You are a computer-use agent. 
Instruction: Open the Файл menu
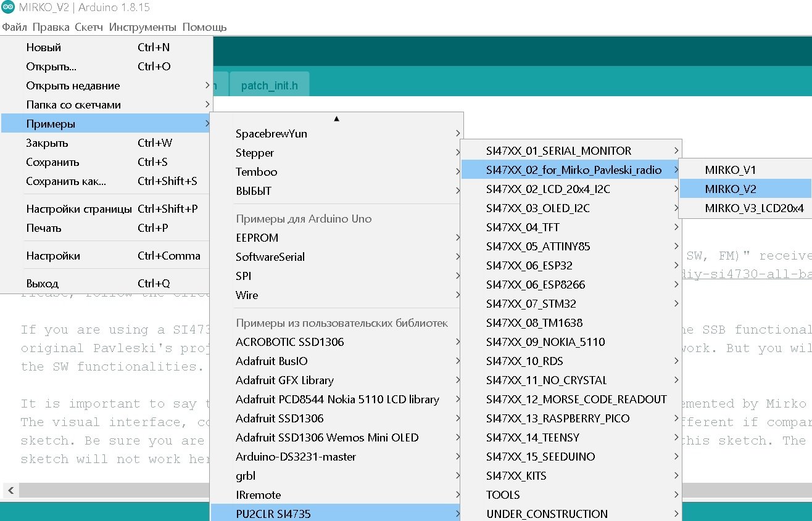point(14,27)
